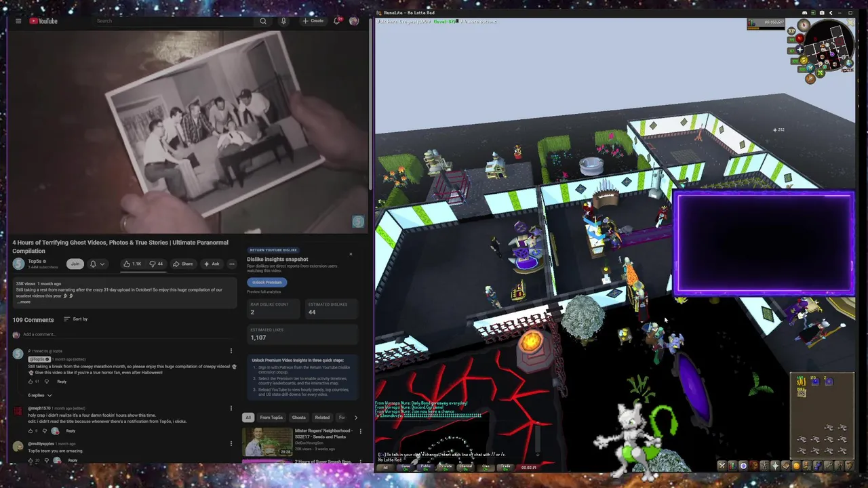Select the Game chat tab
The width and height of the screenshot is (868, 488).
(406, 467)
